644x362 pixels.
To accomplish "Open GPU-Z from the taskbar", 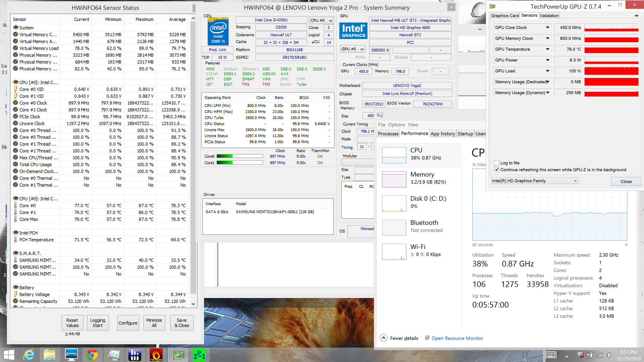I will pos(178,355).
